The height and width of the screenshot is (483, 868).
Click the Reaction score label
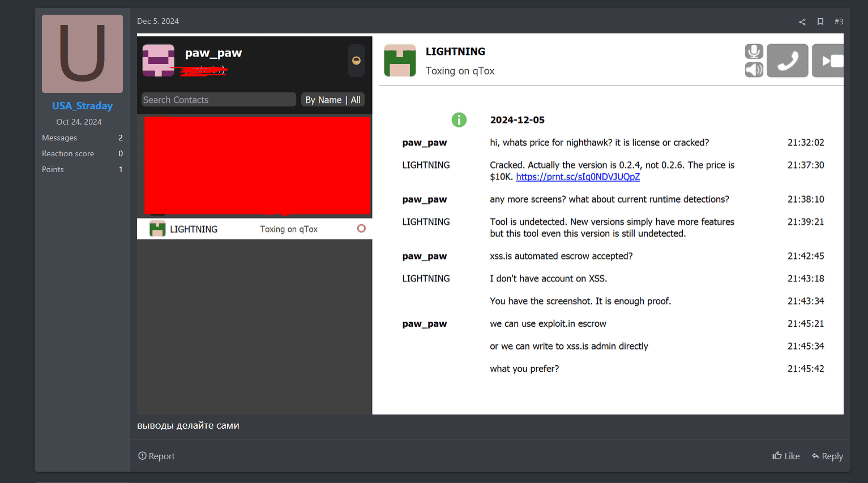68,153
